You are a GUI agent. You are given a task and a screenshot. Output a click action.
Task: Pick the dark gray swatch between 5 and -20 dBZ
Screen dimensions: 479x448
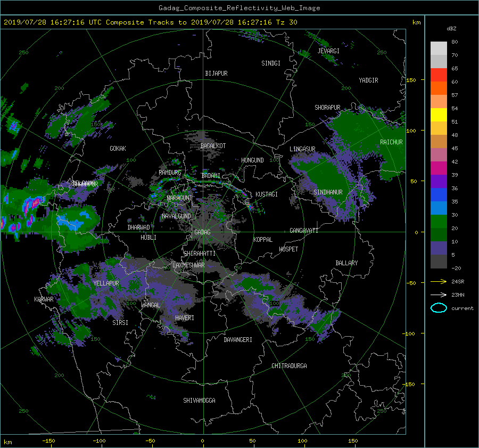pyautogui.click(x=439, y=262)
